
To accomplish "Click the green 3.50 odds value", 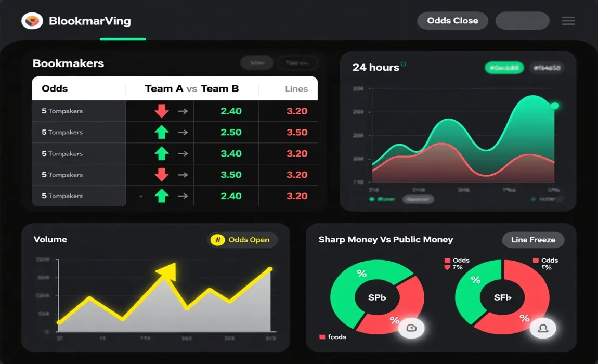I will point(231,175).
